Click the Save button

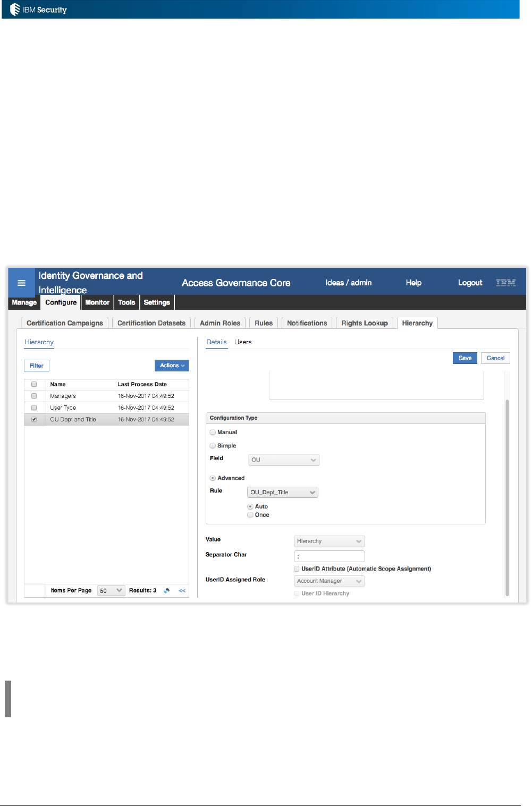(465, 358)
